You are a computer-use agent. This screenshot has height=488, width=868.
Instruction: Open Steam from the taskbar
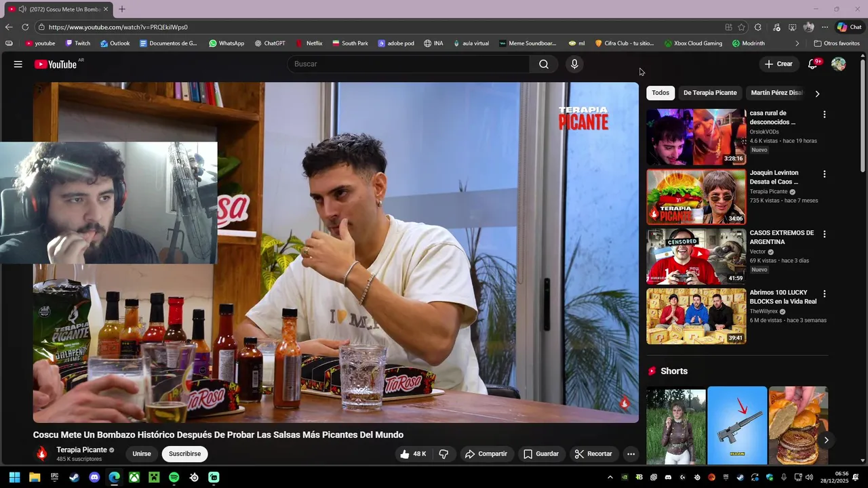pyautogui.click(x=74, y=477)
